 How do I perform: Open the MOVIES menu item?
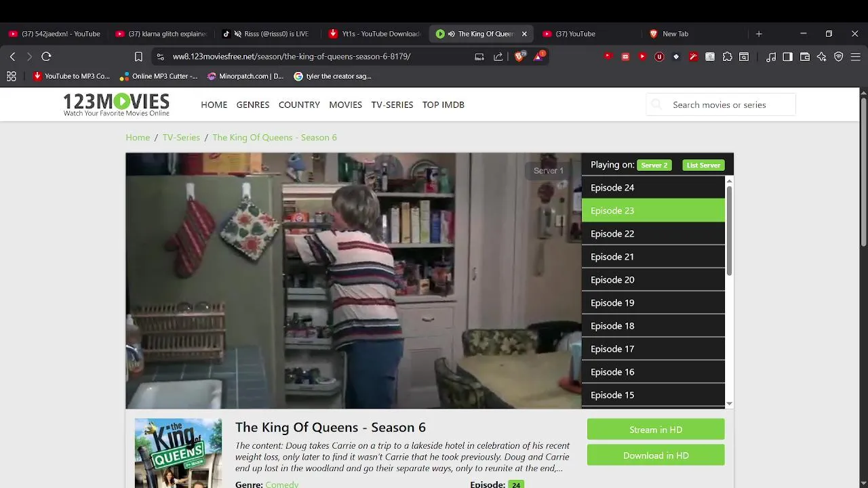point(346,104)
